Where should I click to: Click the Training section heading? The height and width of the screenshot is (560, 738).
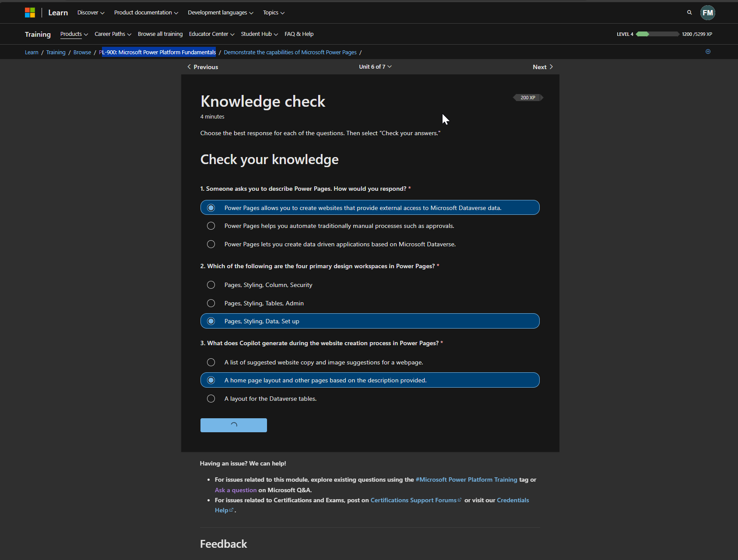38,34
